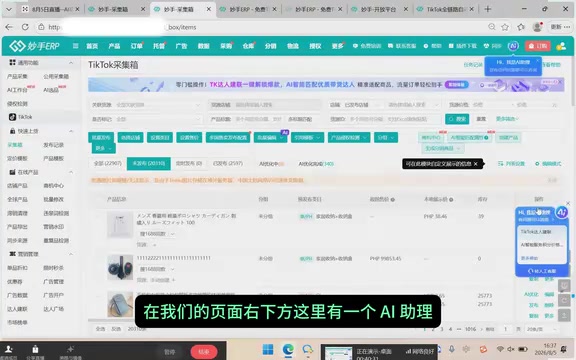Click the 全选 select all option

pos(100,329)
